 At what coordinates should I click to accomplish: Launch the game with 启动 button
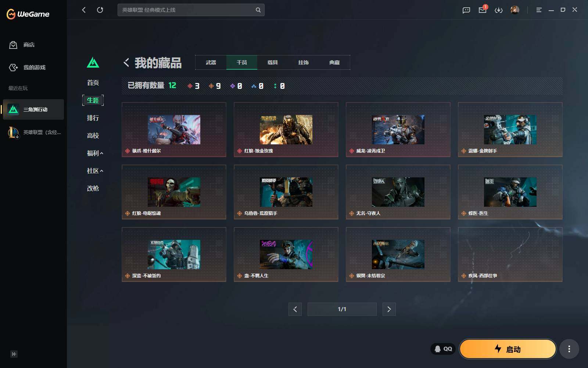(x=508, y=349)
